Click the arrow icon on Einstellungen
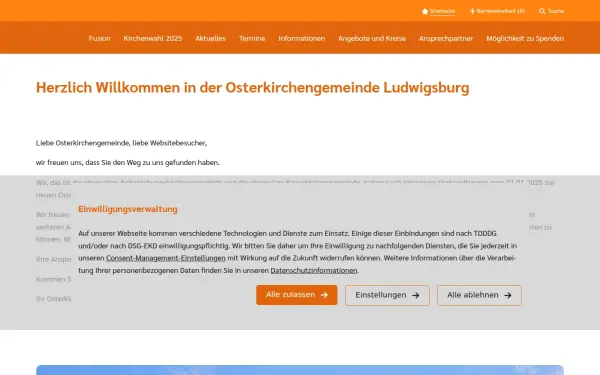This screenshot has width=600, height=375. pyautogui.click(x=416, y=295)
